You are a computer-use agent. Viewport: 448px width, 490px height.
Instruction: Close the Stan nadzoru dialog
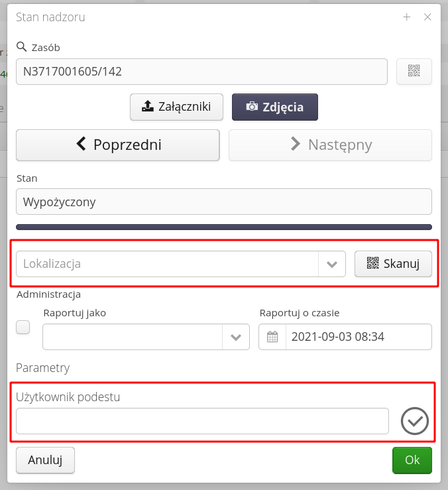(x=427, y=17)
